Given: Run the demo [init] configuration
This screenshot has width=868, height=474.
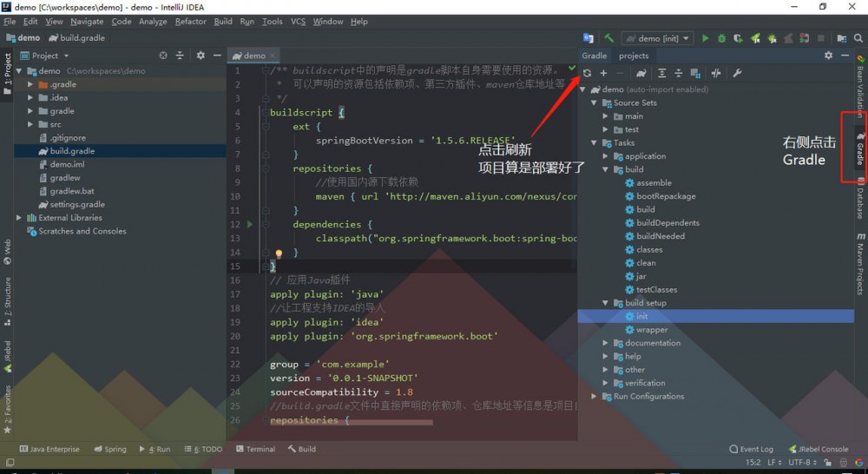Looking at the screenshot, I should tap(705, 38).
